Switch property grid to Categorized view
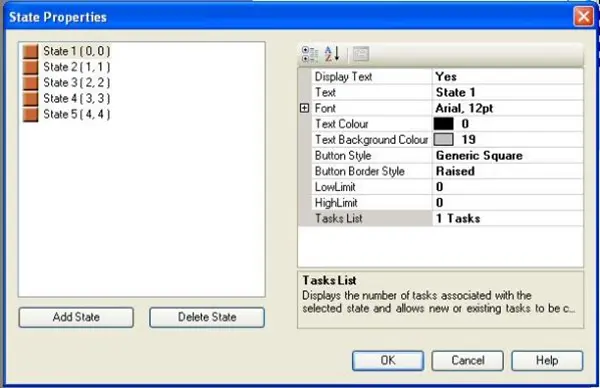The height and width of the screenshot is (388, 600). (x=310, y=54)
